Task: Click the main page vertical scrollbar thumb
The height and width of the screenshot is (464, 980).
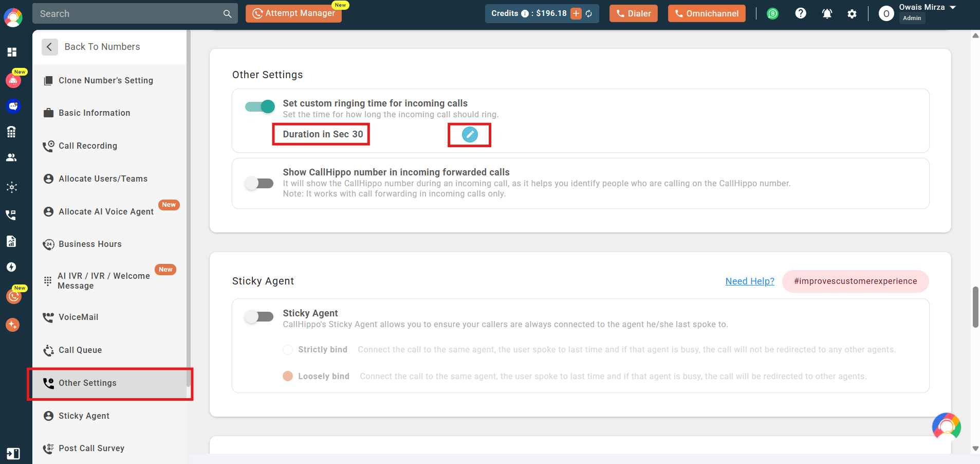Action: [975, 307]
